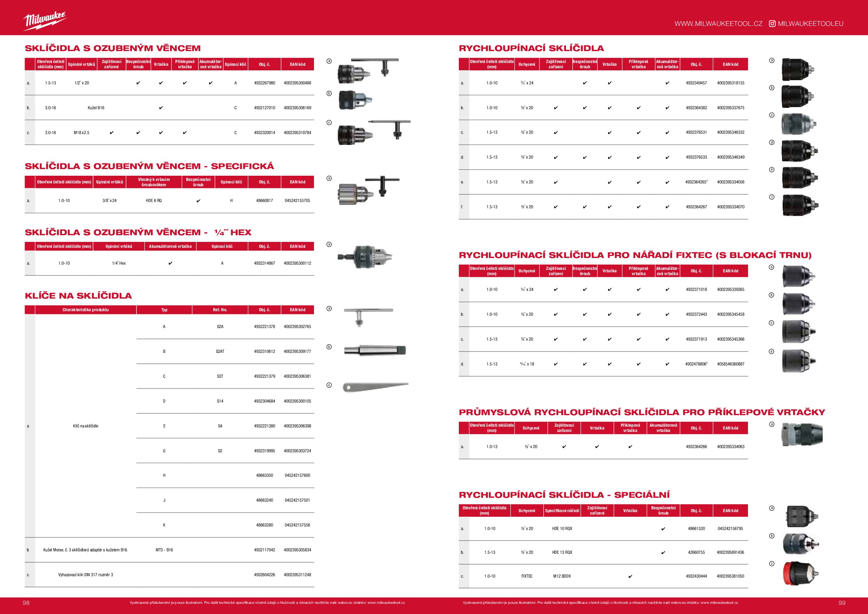868x614 pixels.
Task: Click order number 4932320014
Action: pyautogui.click(x=265, y=133)
